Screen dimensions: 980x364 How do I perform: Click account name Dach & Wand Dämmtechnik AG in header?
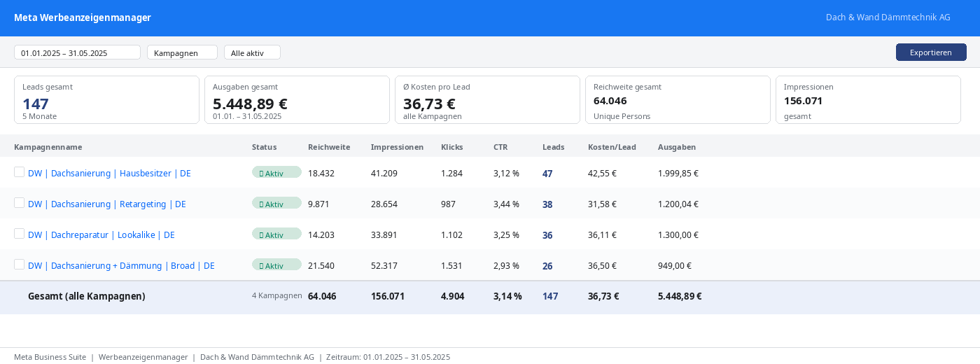pyautogui.click(x=888, y=17)
